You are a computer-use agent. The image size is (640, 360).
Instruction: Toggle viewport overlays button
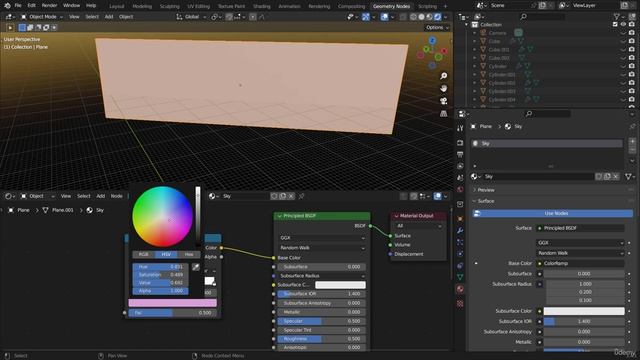384,17
